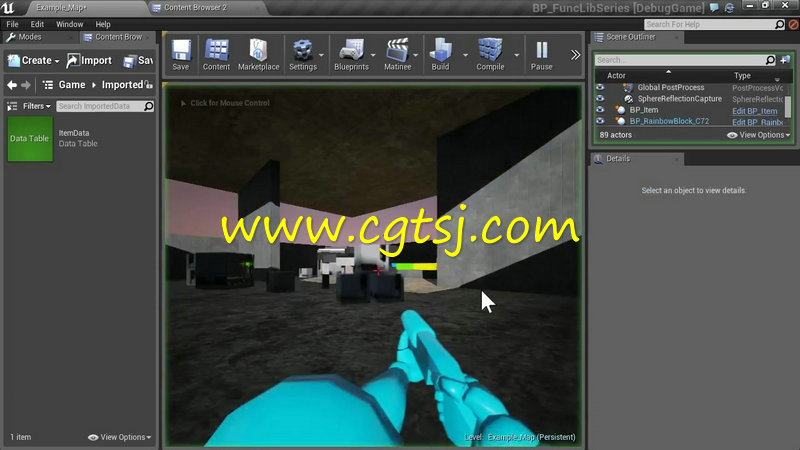Expand breadcrumb arrow after Game
800x450 pixels.
[94, 85]
